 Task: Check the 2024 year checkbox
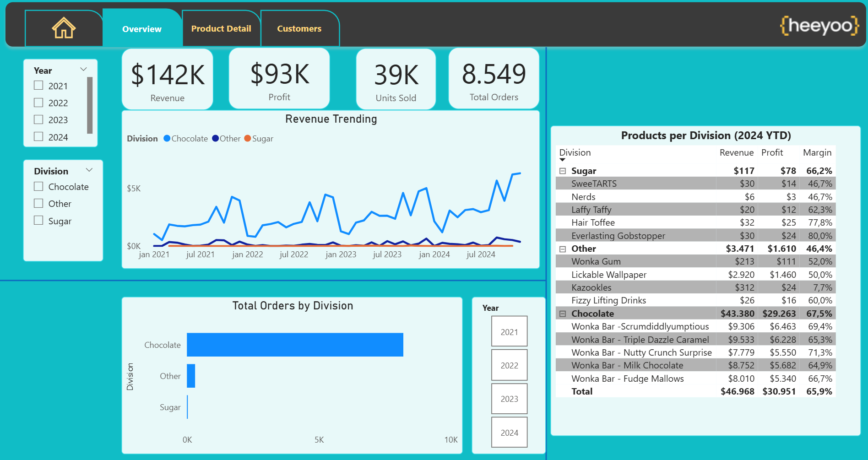[x=38, y=137]
